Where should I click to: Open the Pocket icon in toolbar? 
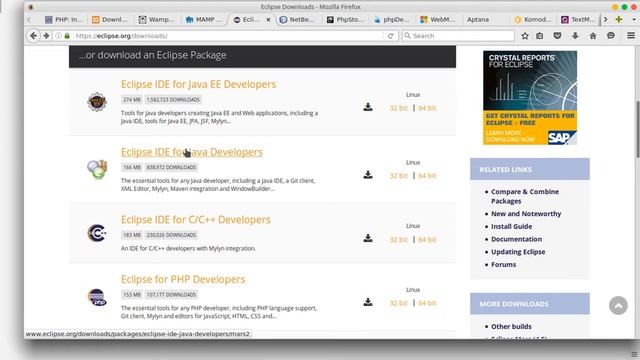557,36
